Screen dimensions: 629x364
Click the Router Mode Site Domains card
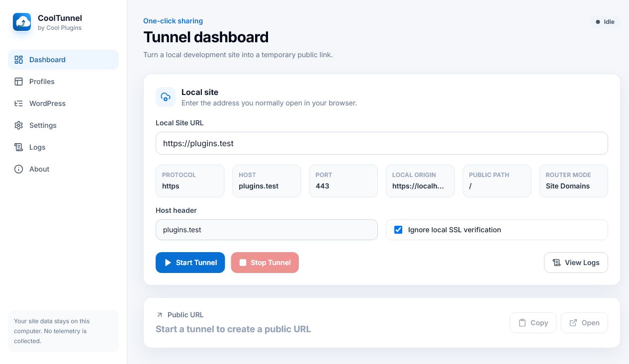[574, 181]
